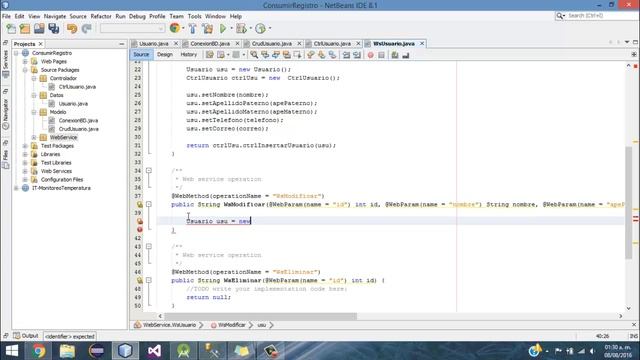Viewport: 640px width, 360px height.
Task: Click the editor Find Selection magnifier icon
Action: pos(254,55)
